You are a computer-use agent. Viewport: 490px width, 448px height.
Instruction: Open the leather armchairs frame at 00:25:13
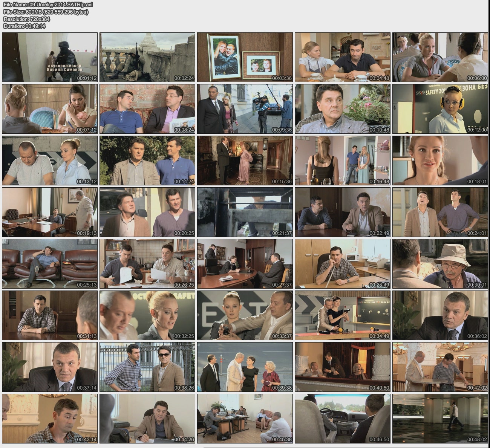[50, 264]
